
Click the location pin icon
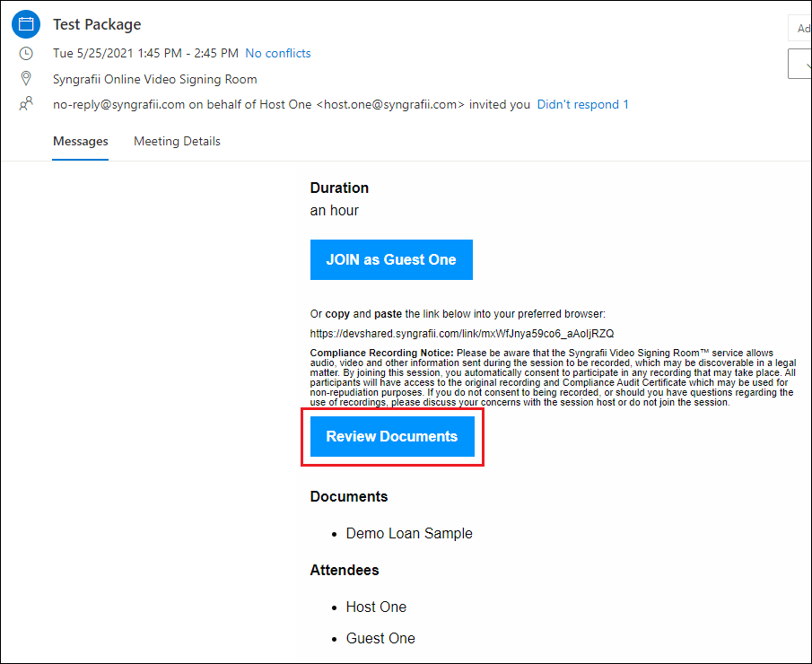[x=26, y=78]
